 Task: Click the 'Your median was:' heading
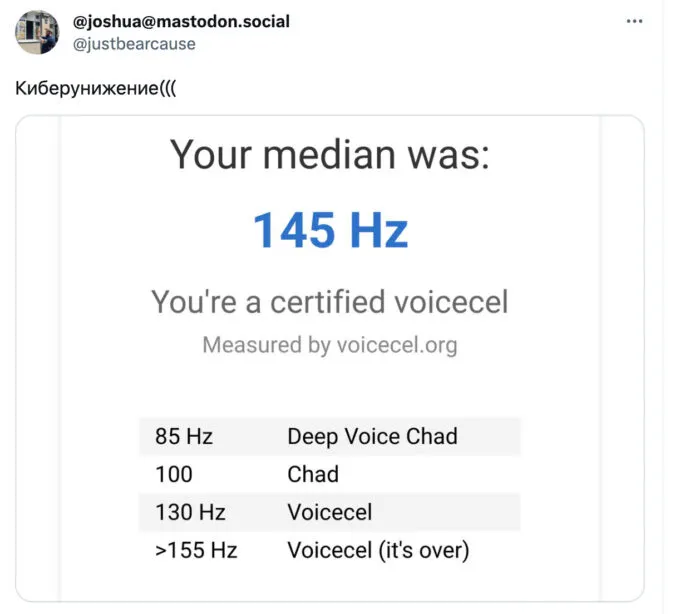(x=330, y=155)
